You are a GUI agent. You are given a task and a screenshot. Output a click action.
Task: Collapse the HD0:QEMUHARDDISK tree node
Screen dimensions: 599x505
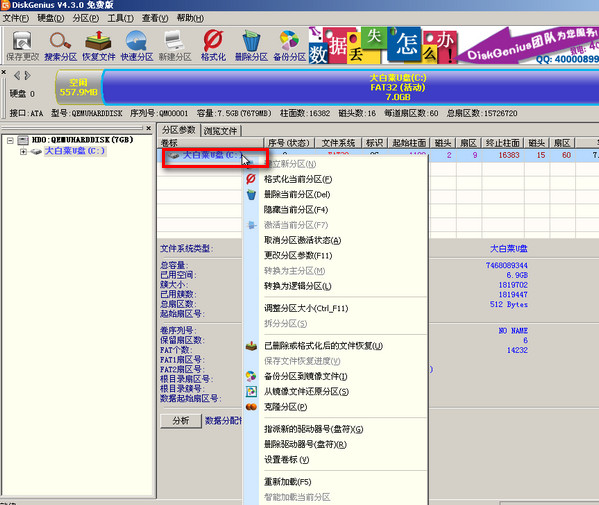pos(10,141)
